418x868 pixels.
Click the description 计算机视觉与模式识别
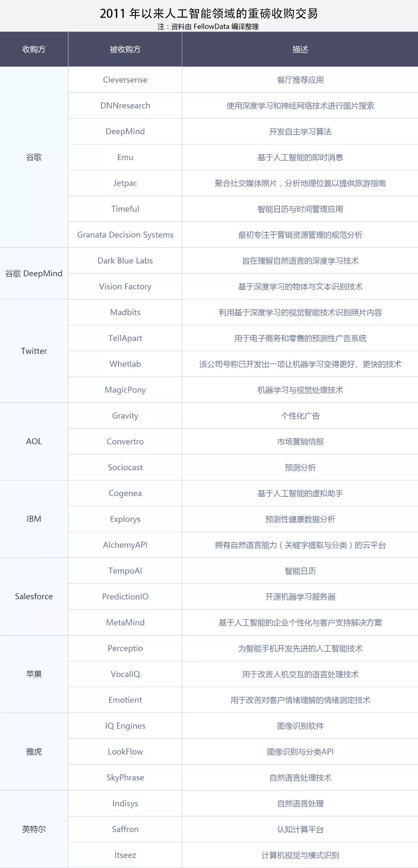pyautogui.click(x=300, y=855)
